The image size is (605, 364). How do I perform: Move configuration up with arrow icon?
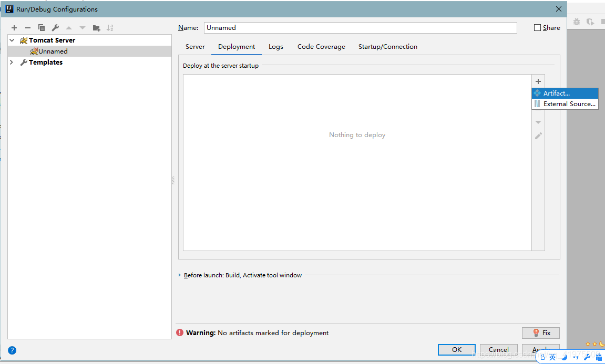(x=69, y=28)
